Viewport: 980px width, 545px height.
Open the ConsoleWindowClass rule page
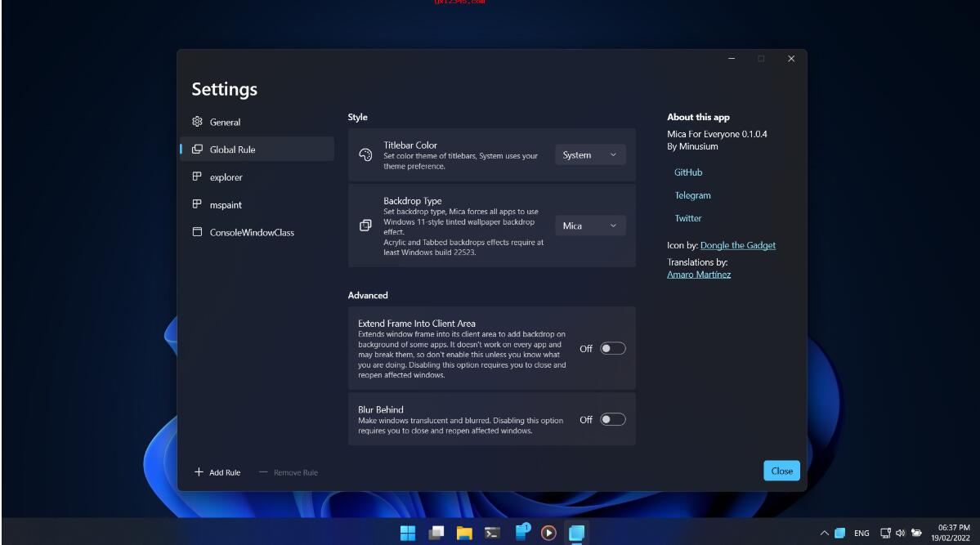[257, 232]
